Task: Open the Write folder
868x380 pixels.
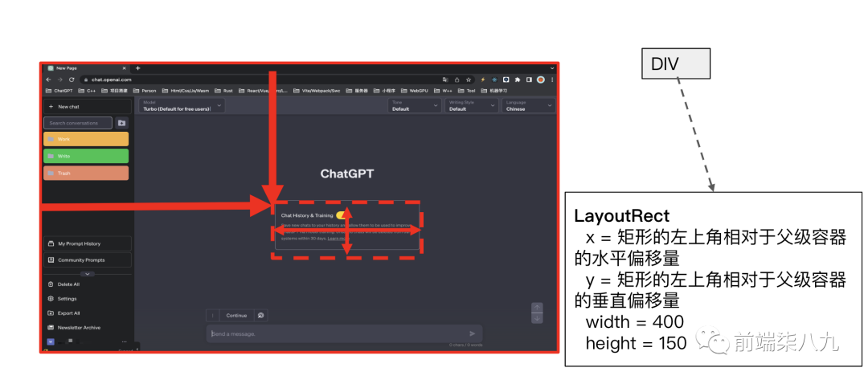Action: (86, 156)
